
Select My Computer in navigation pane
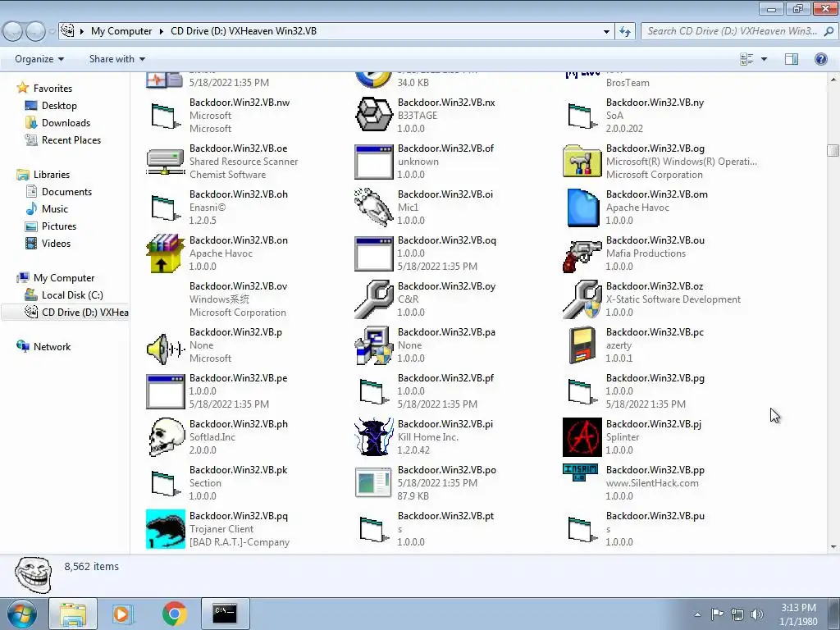[64, 277]
